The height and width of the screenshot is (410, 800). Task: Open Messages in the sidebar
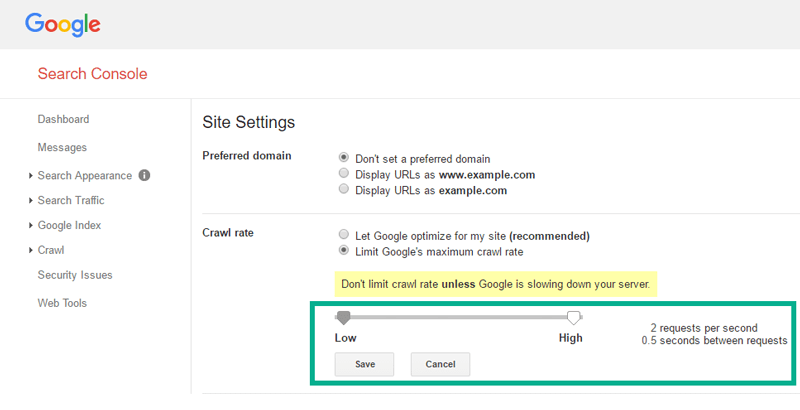62,147
